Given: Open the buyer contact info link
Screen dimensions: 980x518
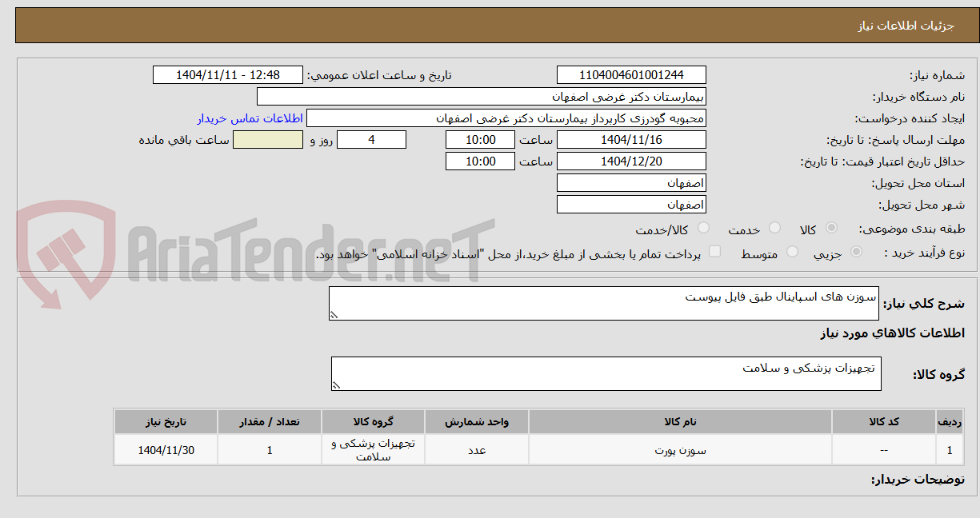Looking at the screenshot, I should click(250, 118).
